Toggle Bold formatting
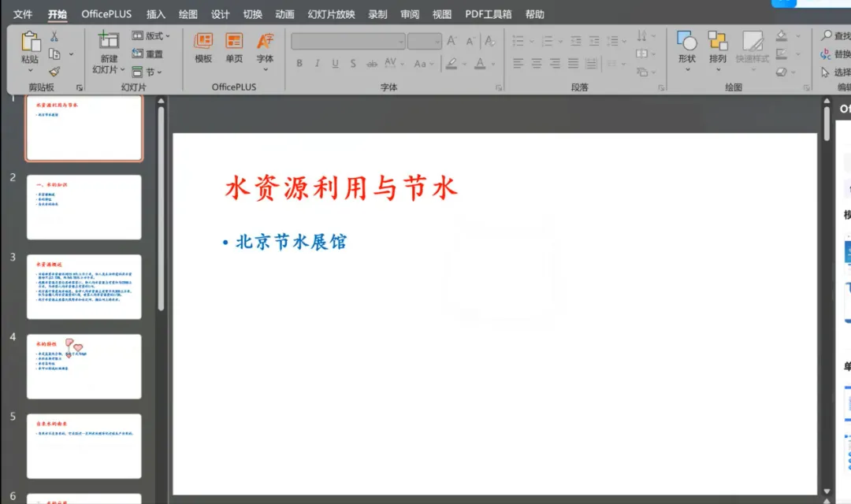Viewport: 851px width, 504px height. coord(299,64)
